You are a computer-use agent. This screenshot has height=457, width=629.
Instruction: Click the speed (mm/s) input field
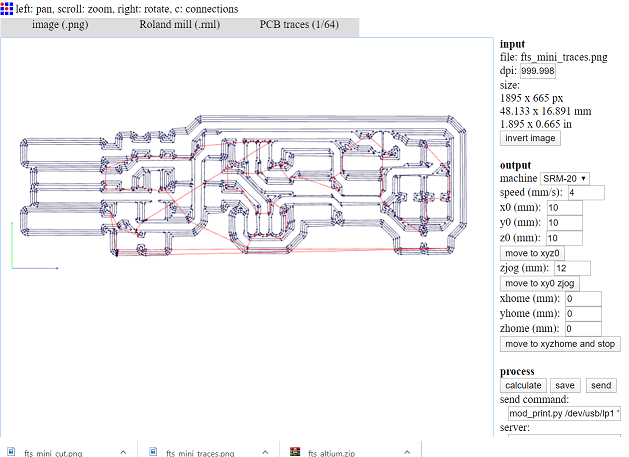(x=586, y=193)
